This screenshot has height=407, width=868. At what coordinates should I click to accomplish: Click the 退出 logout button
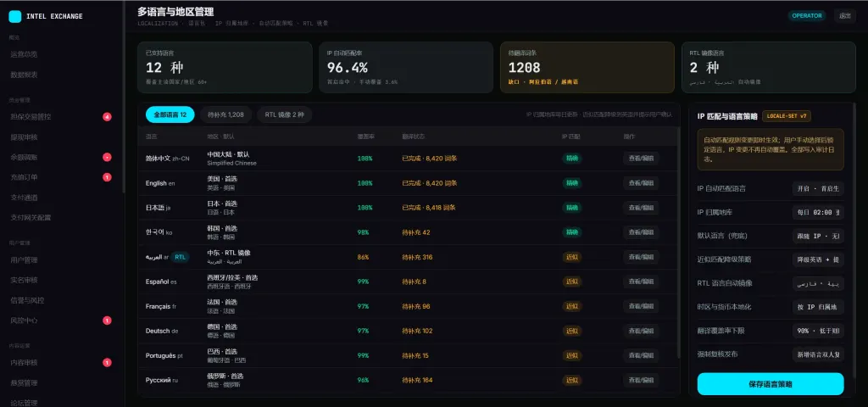tap(845, 15)
